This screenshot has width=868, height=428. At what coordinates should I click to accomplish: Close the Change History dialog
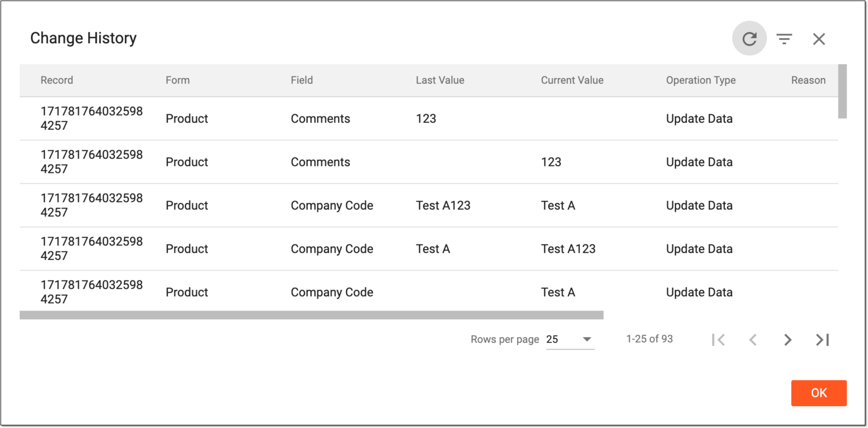pos(819,39)
